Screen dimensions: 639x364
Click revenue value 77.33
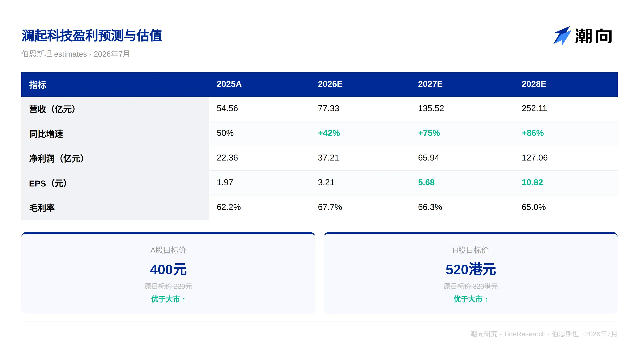[328, 108]
